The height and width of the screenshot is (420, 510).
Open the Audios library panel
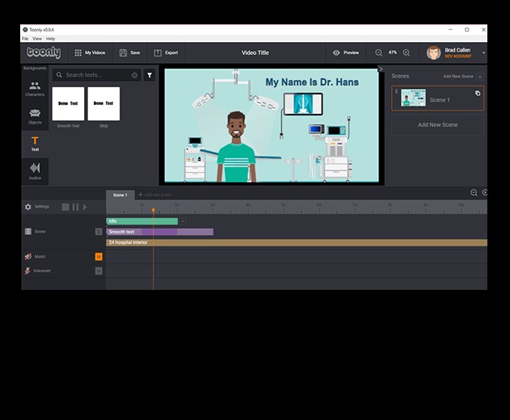pyautogui.click(x=35, y=170)
